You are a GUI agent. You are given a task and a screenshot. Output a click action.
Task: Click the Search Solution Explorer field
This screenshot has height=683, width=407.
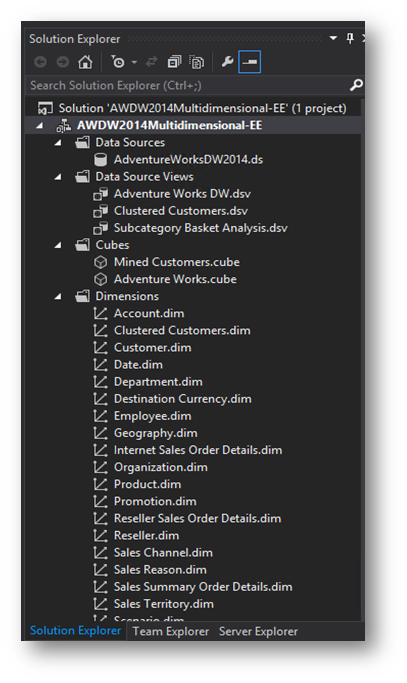(x=188, y=85)
